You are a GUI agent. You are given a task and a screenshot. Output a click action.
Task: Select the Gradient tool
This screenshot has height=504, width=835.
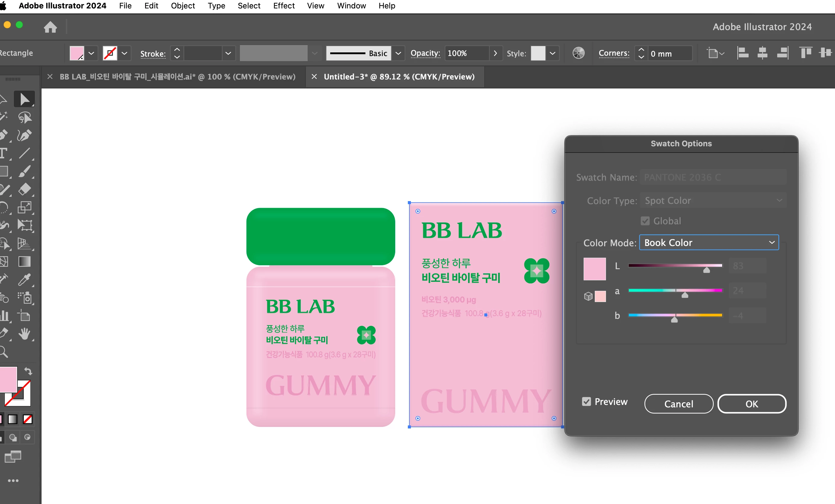[x=24, y=261]
